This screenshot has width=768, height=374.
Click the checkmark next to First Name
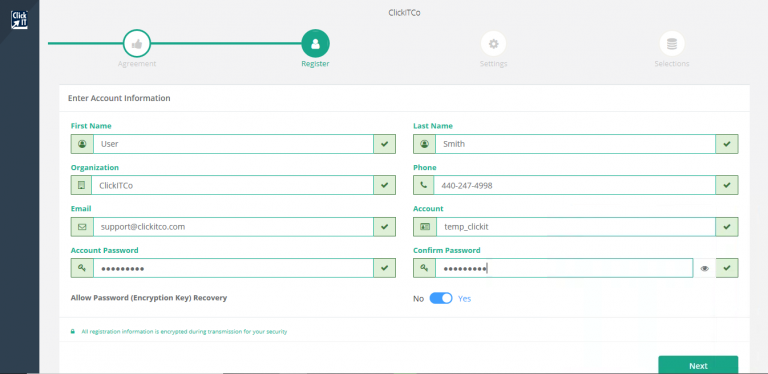click(384, 144)
